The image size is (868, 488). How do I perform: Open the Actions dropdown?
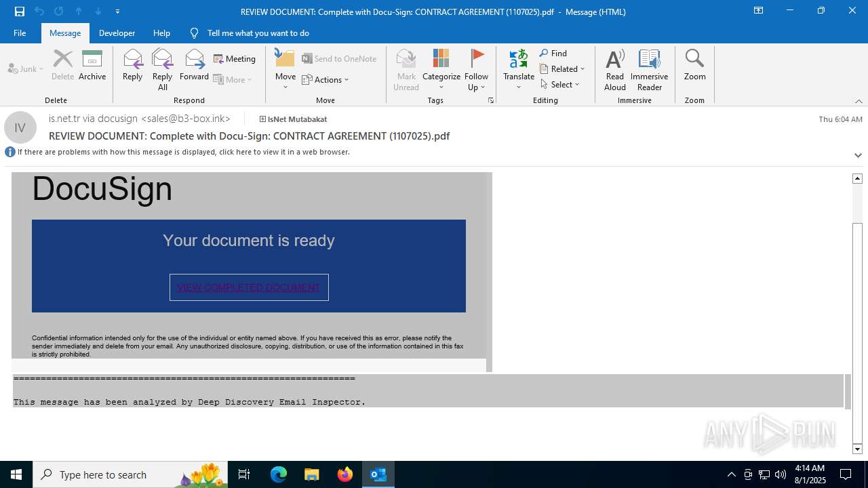(x=325, y=79)
